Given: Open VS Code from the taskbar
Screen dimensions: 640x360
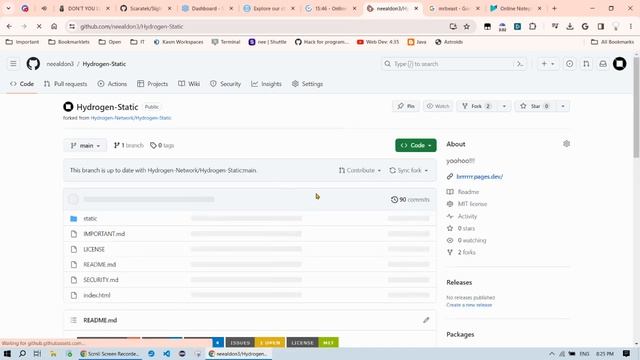Looking at the screenshot, I should tap(167, 353).
